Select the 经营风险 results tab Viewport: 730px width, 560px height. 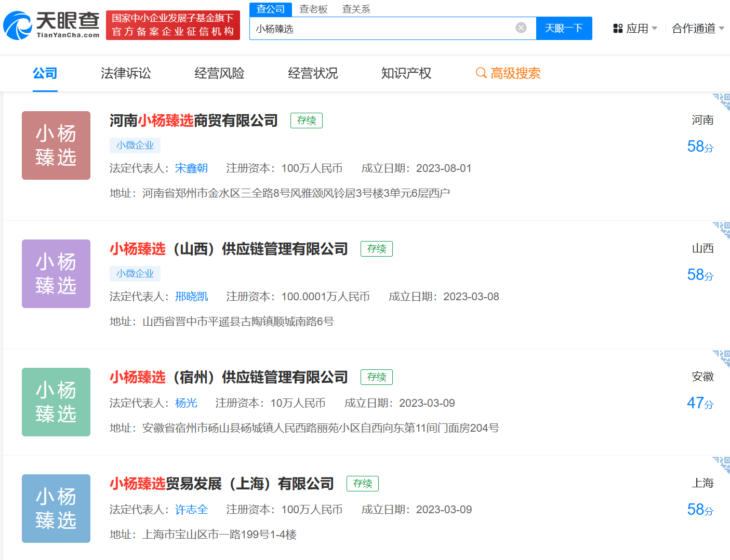(219, 73)
